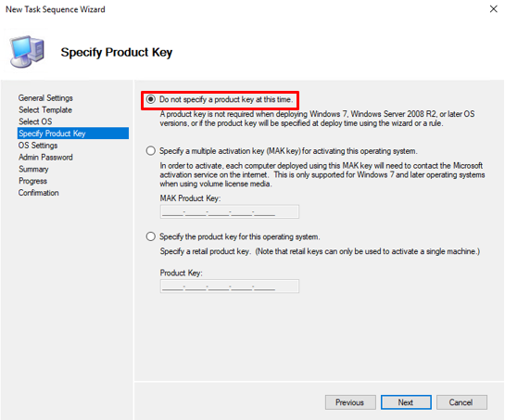Screen dimensions: 505x420
Task: Click the 'Specify Product Key' page heading
Action: coord(117,52)
